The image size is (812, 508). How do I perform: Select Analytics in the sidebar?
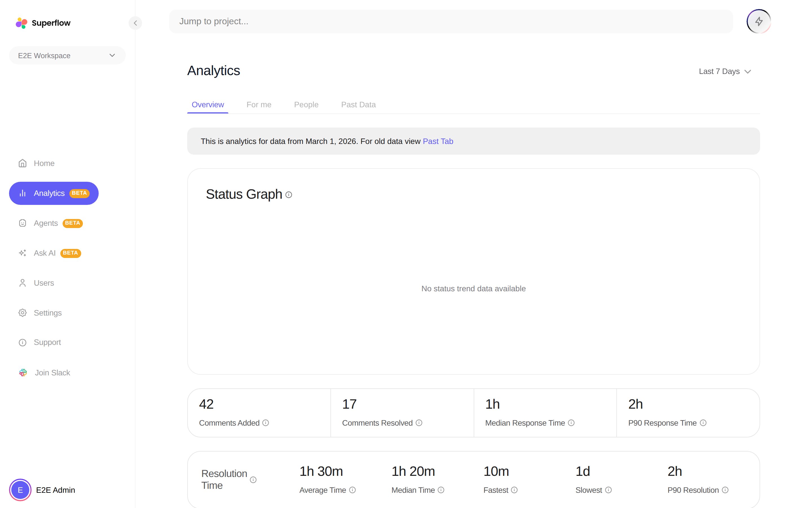click(x=54, y=193)
